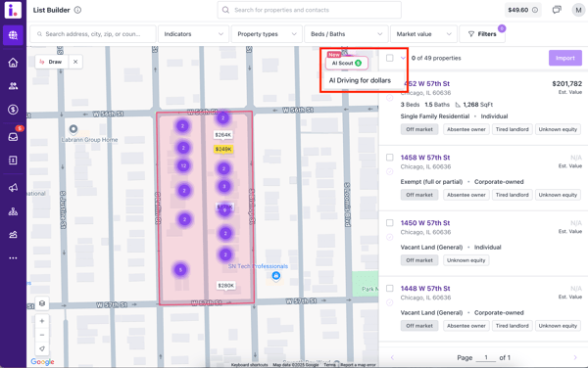Click Off market tag on 452 W 57th St
Screen dimensions: 588x368
point(419,129)
